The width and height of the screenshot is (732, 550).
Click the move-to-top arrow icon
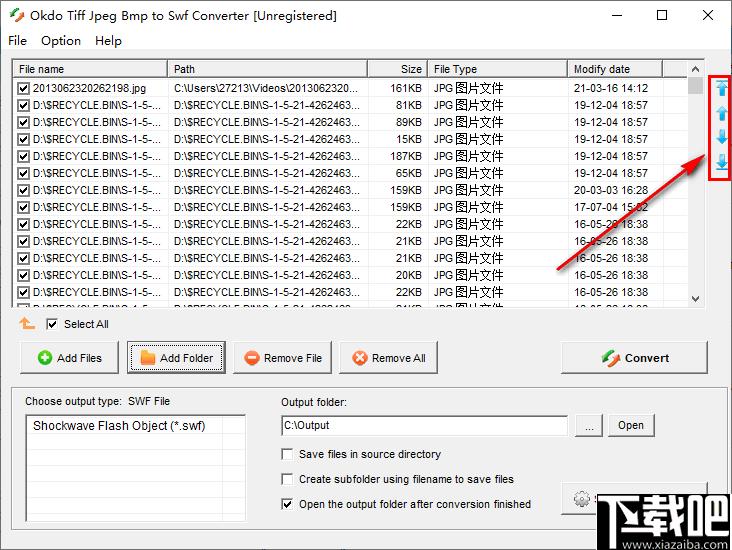pyautogui.click(x=721, y=87)
